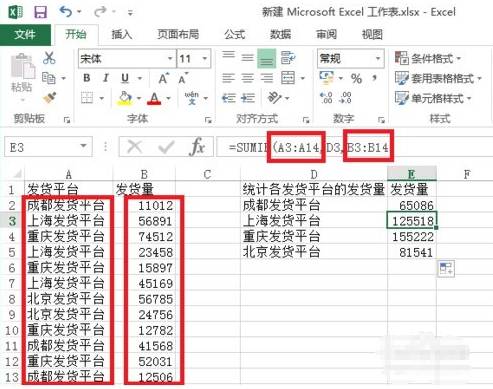
Task: Open the font size 11 dropdown
Action: tap(205, 59)
